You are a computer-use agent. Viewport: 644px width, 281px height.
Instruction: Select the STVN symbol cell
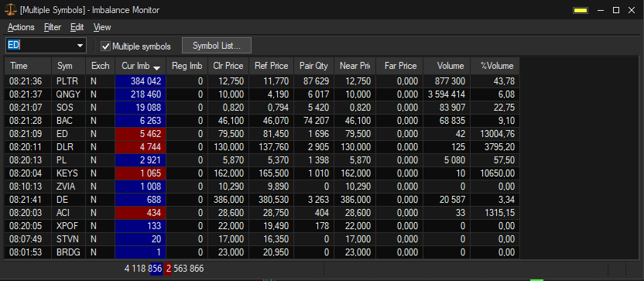69,239
